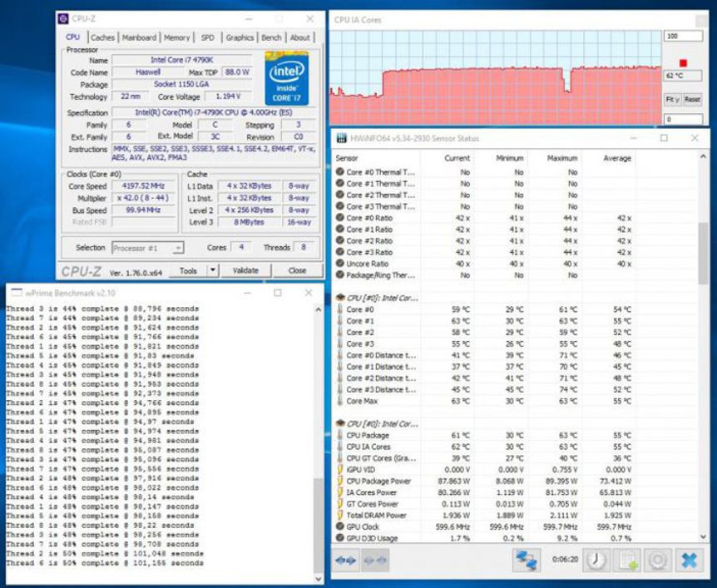The image size is (717, 588).
Task: Click the Intel Core i7 logo
Action: pos(285,78)
